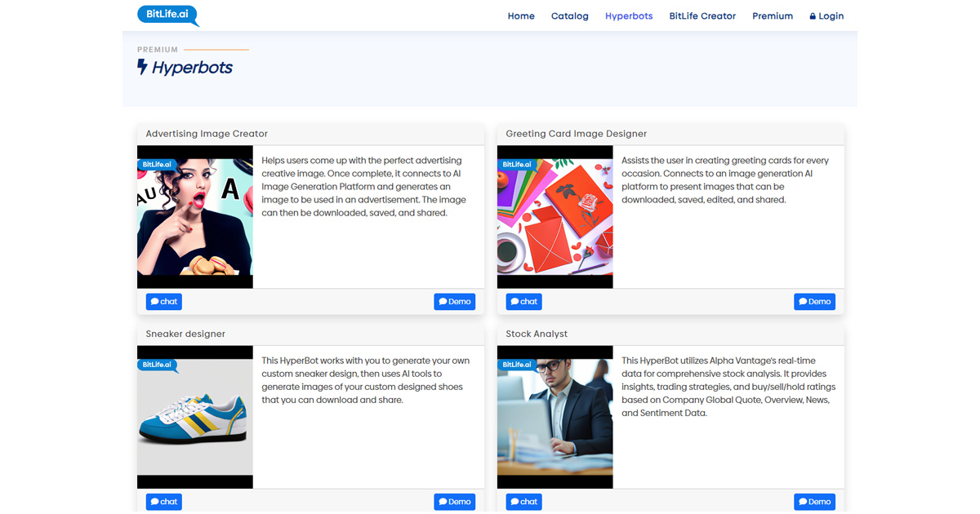Click the BitLife.ai logo in header

click(167, 15)
